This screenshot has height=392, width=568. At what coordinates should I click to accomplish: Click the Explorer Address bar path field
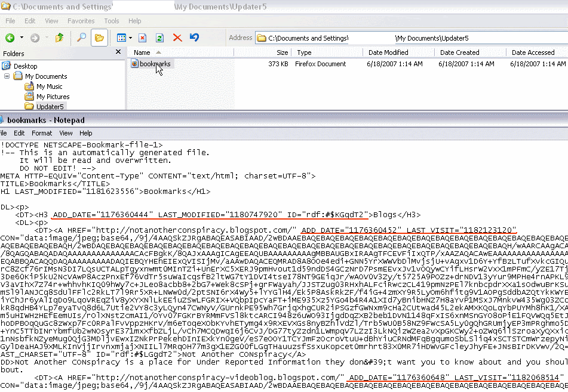pyautogui.click(x=412, y=38)
